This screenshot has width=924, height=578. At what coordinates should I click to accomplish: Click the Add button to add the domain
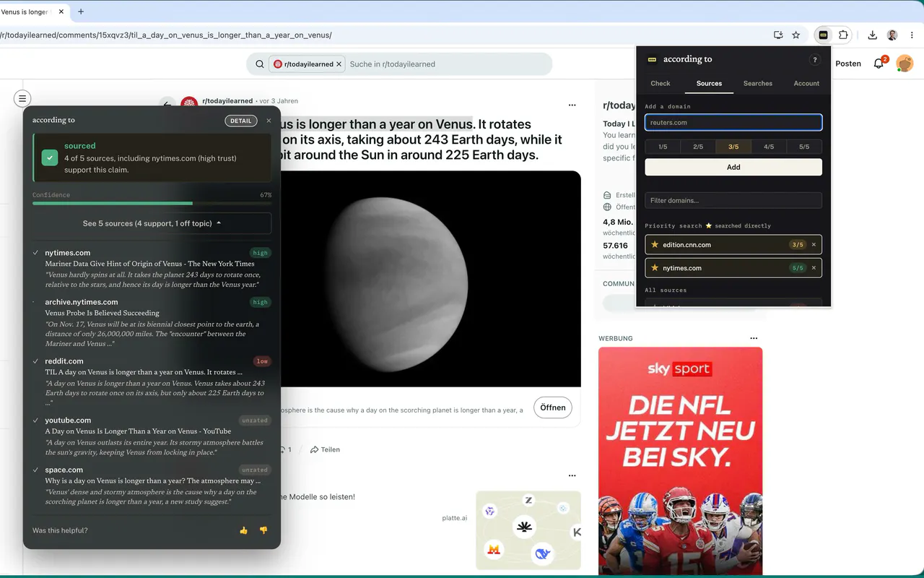click(x=733, y=167)
